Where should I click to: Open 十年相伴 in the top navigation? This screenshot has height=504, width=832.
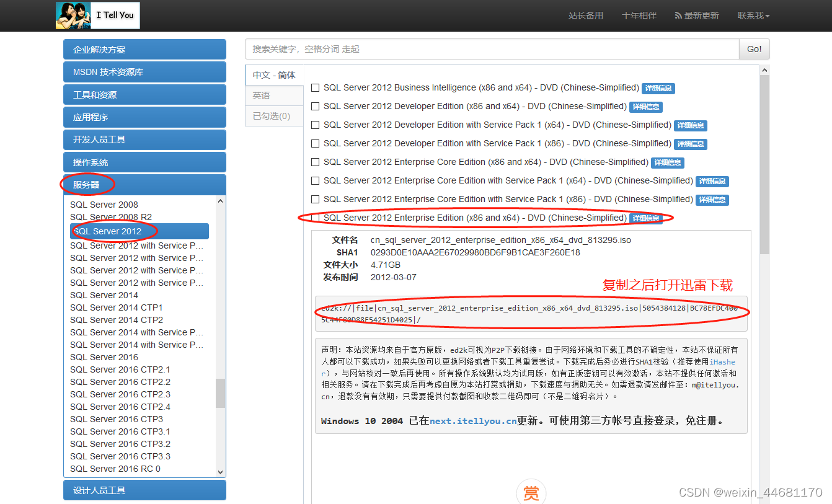639,15
